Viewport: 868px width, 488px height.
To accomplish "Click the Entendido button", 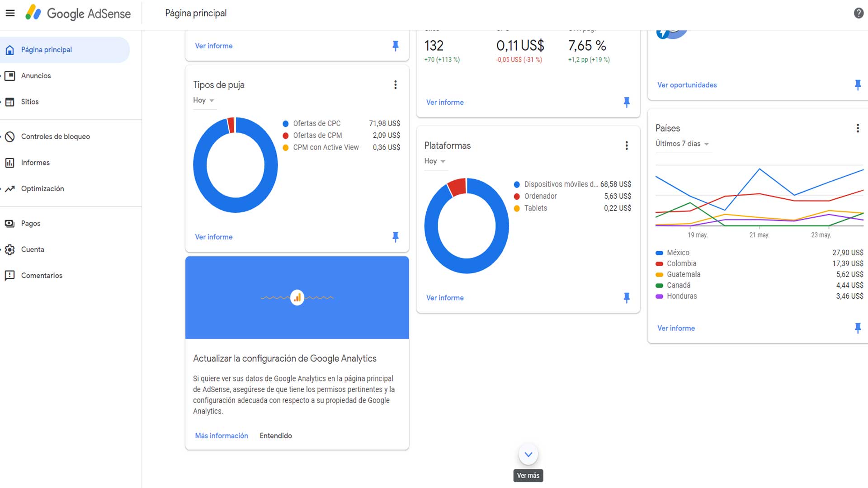I will [276, 436].
